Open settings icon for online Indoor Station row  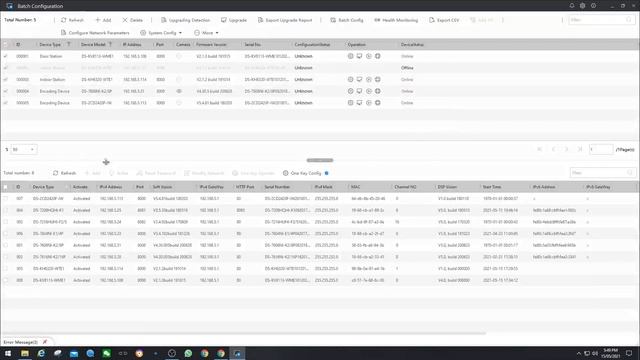coord(350,80)
